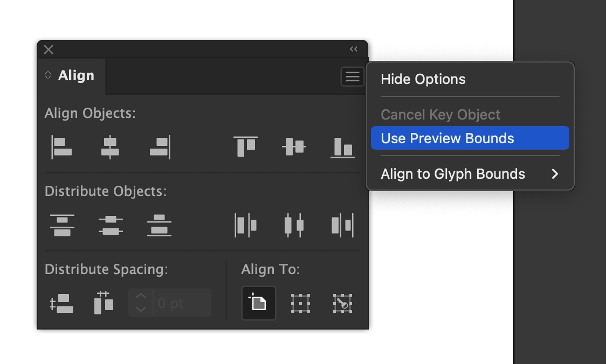Viewport: 606px width, 364px height.
Task: Click Horizontal Align Center icon
Action: 110,147
